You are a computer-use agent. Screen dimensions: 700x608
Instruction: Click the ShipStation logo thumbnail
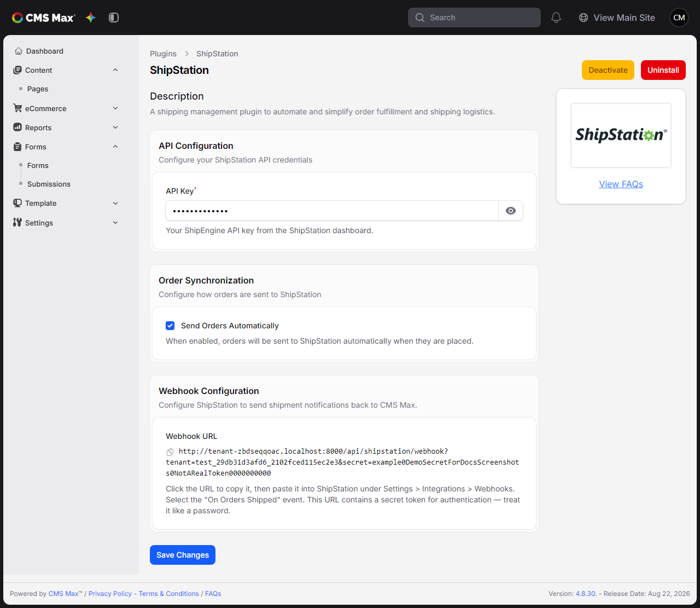coord(621,135)
